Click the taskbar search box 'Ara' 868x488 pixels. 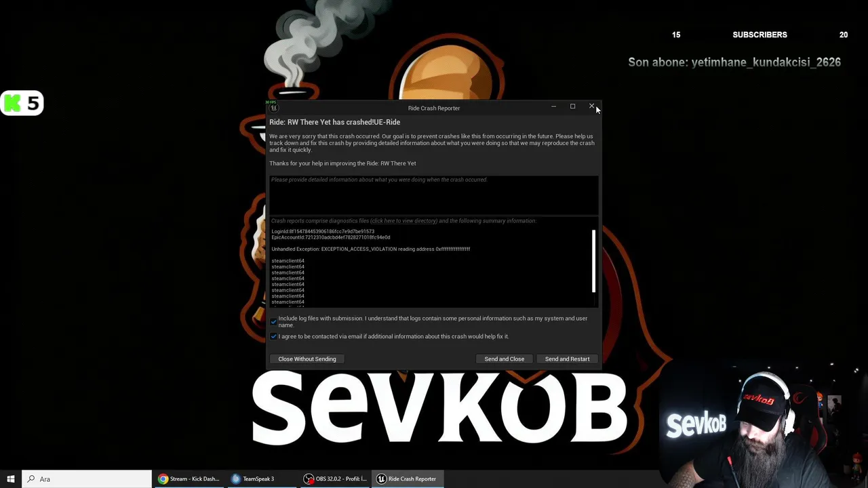(87, 479)
